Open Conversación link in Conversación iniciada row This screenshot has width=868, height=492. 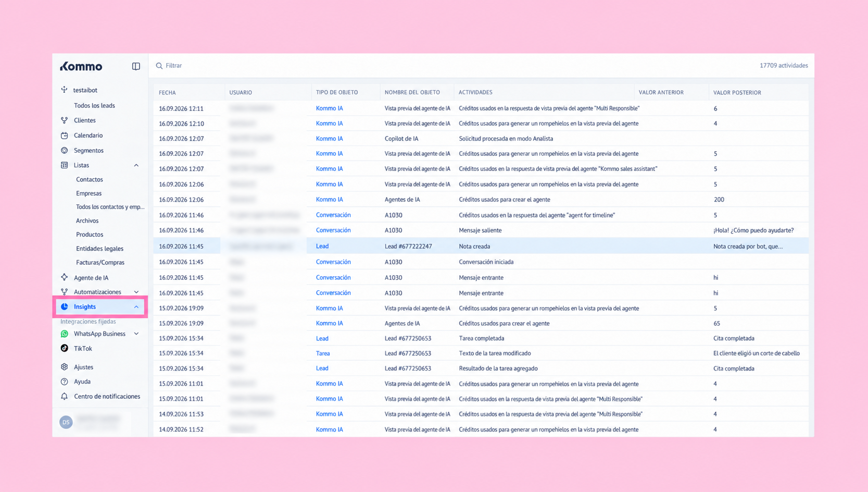point(333,262)
